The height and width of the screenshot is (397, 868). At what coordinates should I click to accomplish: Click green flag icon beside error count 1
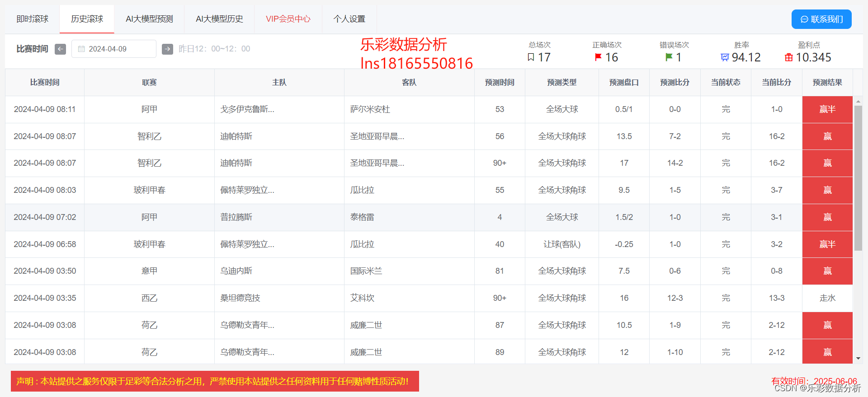(669, 57)
